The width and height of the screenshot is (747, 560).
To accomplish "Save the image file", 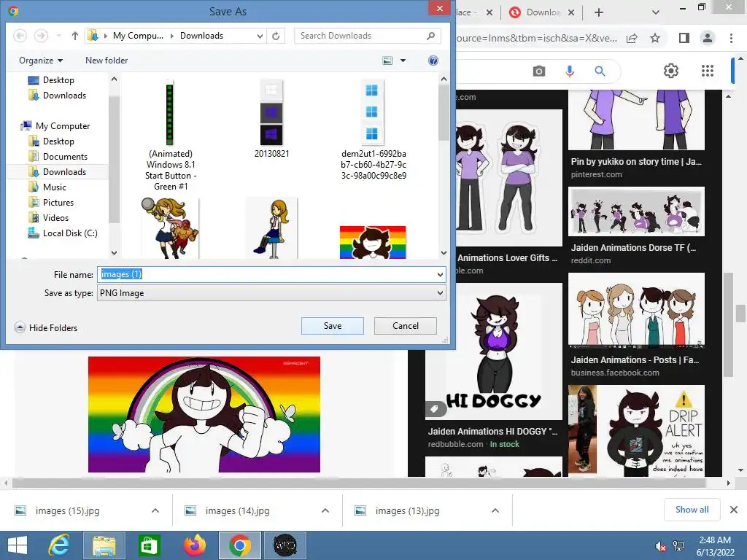I will (333, 326).
